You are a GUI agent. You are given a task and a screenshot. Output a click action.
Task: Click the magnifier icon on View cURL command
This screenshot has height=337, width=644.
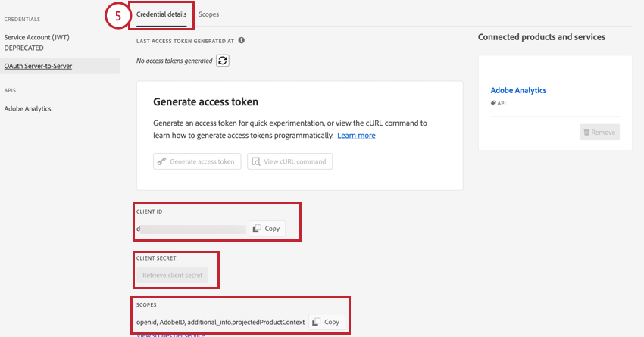click(257, 161)
